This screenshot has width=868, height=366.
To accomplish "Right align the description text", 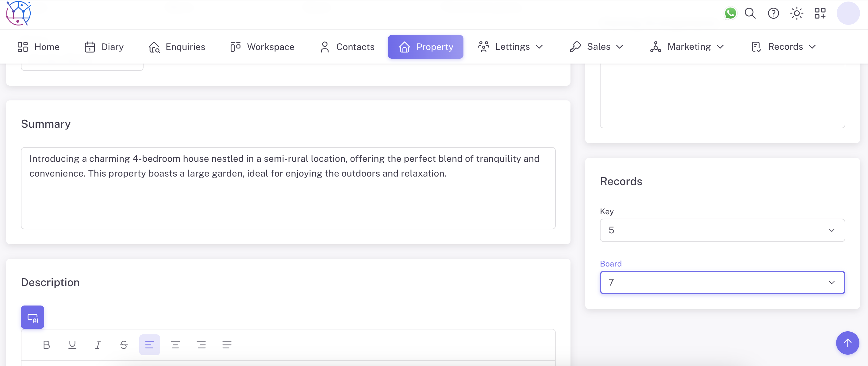I will pyautogui.click(x=201, y=345).
